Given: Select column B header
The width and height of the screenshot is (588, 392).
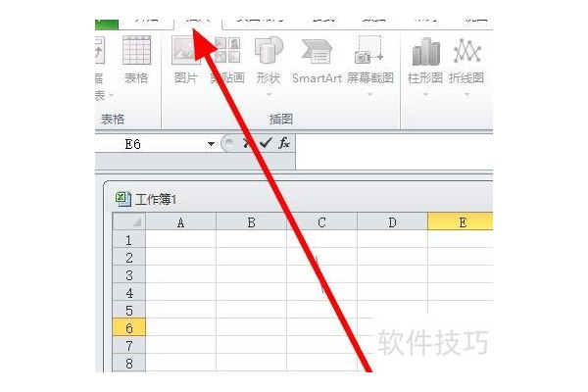Looking at the screenshot, I should [251, 221].
